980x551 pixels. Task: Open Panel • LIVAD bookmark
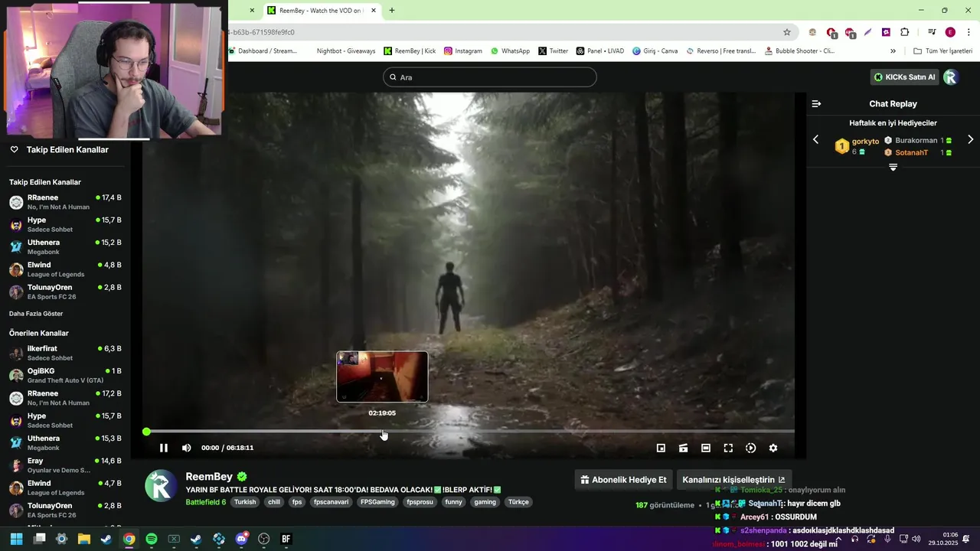click(x=599, y=51)
